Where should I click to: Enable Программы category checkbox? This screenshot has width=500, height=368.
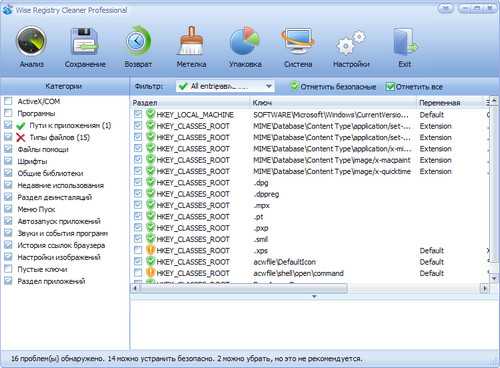(x=8, y=113)
